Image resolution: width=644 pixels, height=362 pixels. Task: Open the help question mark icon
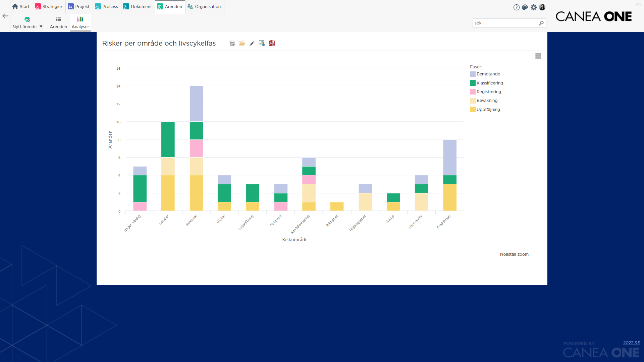pyautogui.click(x=517, y=7)
